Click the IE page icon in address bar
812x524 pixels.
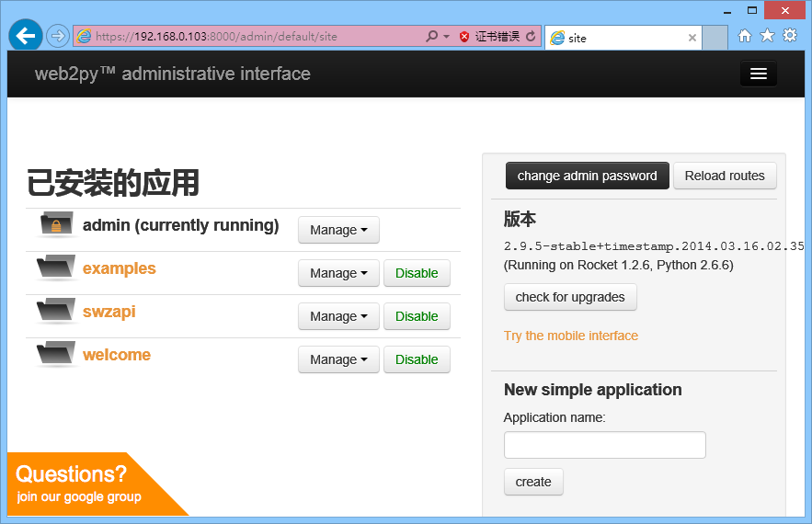84,36
